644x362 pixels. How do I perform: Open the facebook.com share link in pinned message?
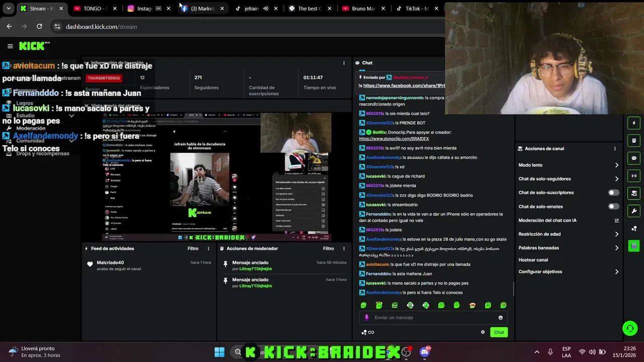(404, 86)
